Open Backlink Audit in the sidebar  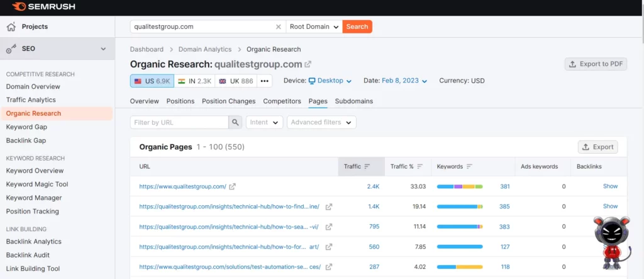pos(28,254)
